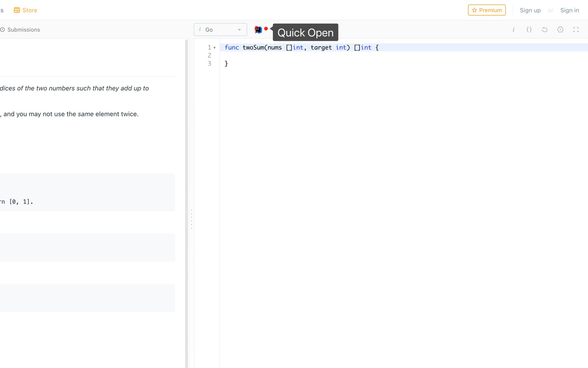Open the Go language dropdown
This screenshot has width=588, height=368.
coord(220,29)
